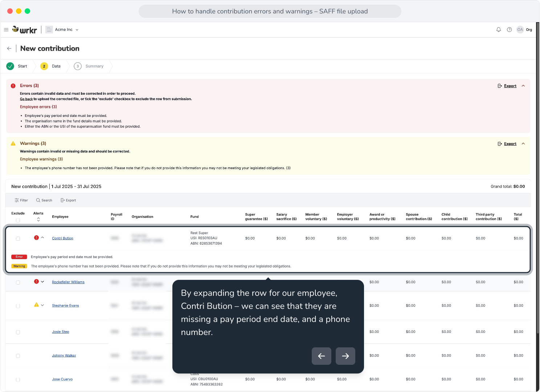
Task: Collapse the Contri Bution alert row
Action: [42, 238]
